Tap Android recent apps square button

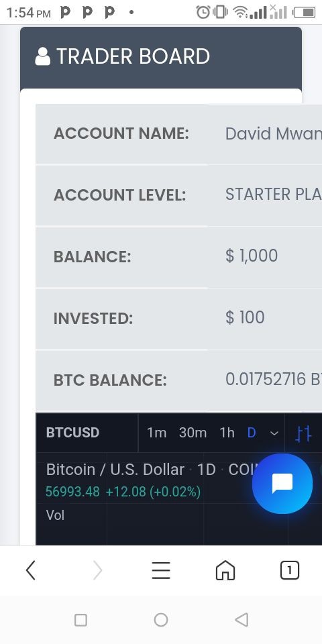(80, 620)
